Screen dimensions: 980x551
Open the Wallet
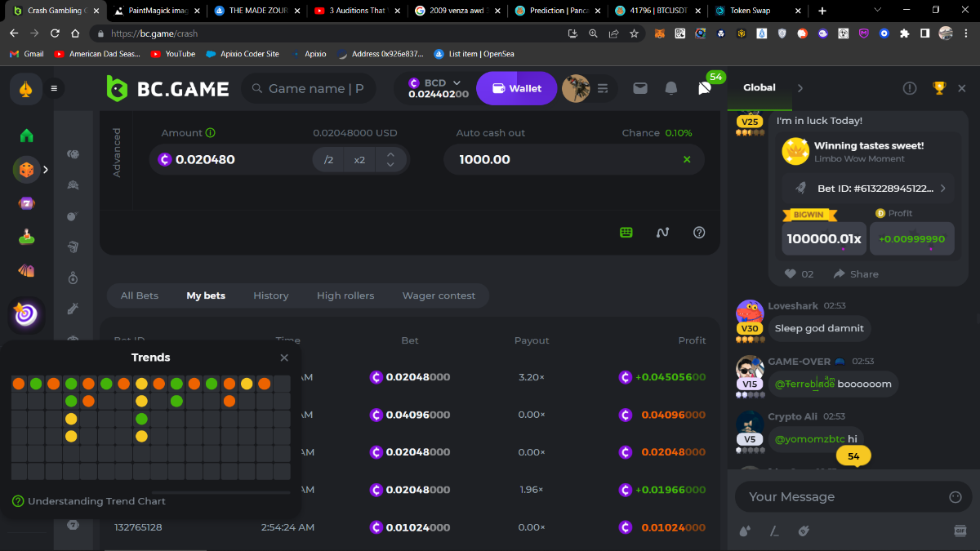(516, 88)
